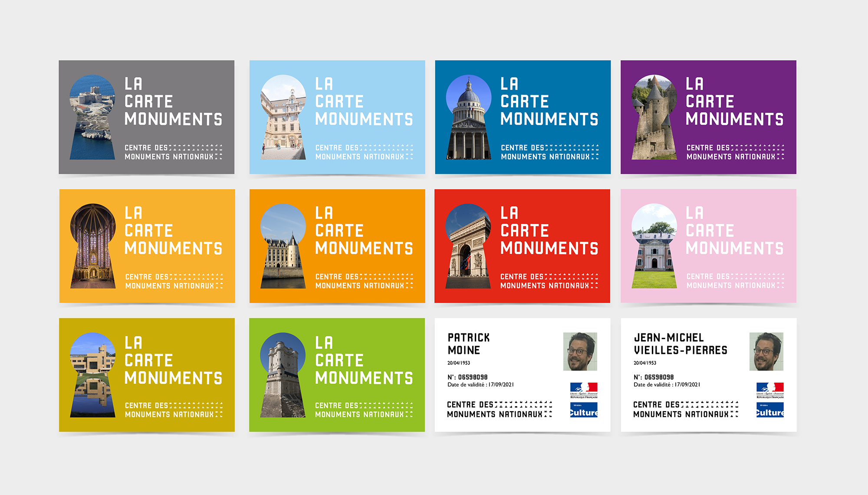Screen dimensions: 868x495
Task: Click 'Date de validité' line on Jean-Michel card
Action: [667, 385]
